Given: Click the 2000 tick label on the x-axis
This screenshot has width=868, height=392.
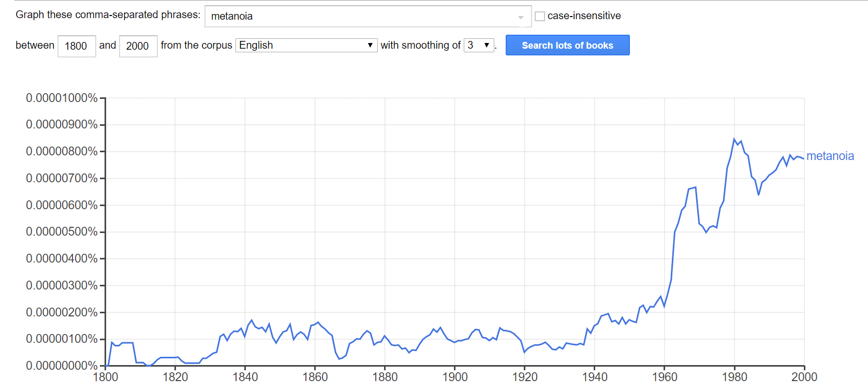Looking at the screenshot, I should (804, 377).
